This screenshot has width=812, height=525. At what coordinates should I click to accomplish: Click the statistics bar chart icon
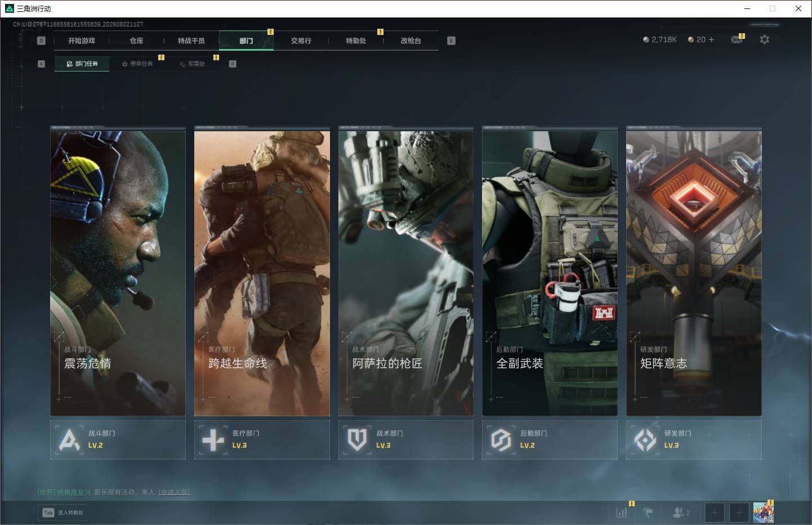[622, 513]
